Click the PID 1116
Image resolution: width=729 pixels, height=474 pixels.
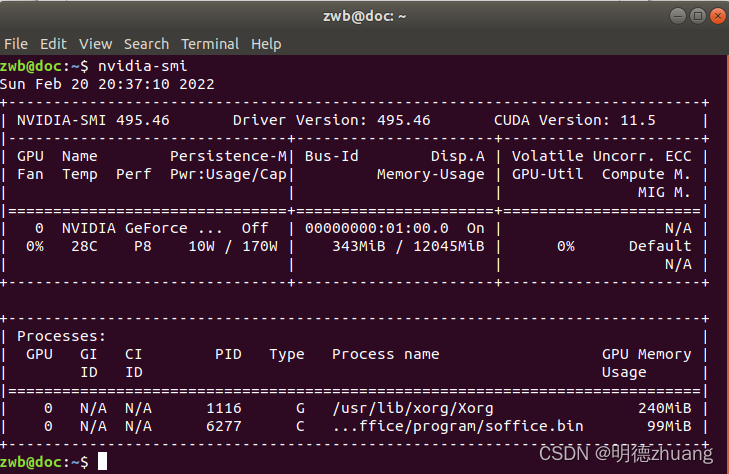click(x=224, y=408)
